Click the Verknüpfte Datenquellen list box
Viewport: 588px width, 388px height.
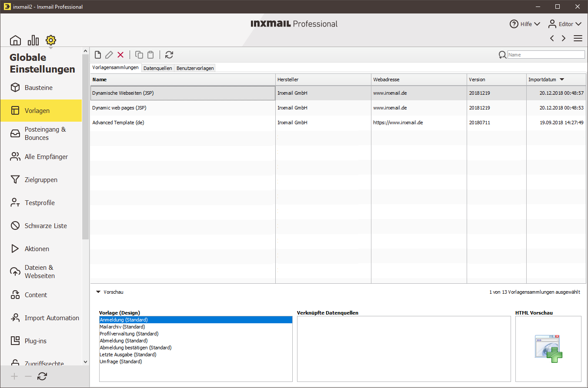(404, 349)
